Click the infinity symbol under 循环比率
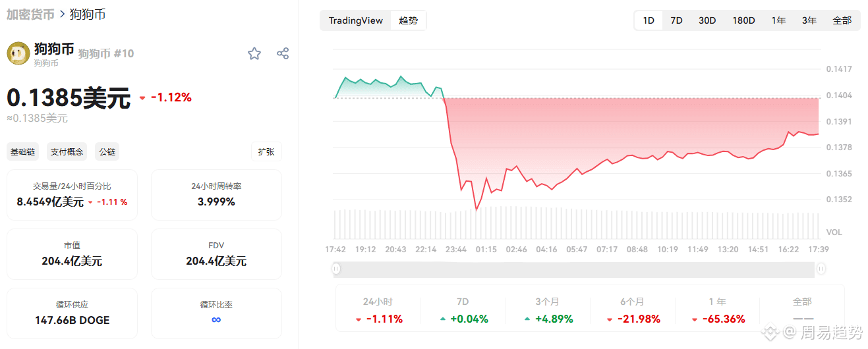This screenshot has height=349, width=868. (216, 320)
